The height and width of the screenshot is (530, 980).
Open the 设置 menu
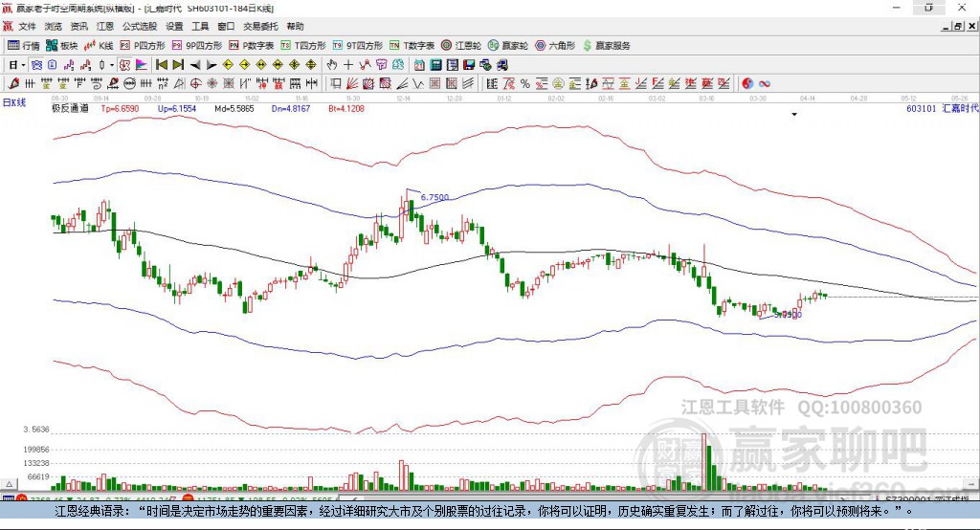(174, 26)
